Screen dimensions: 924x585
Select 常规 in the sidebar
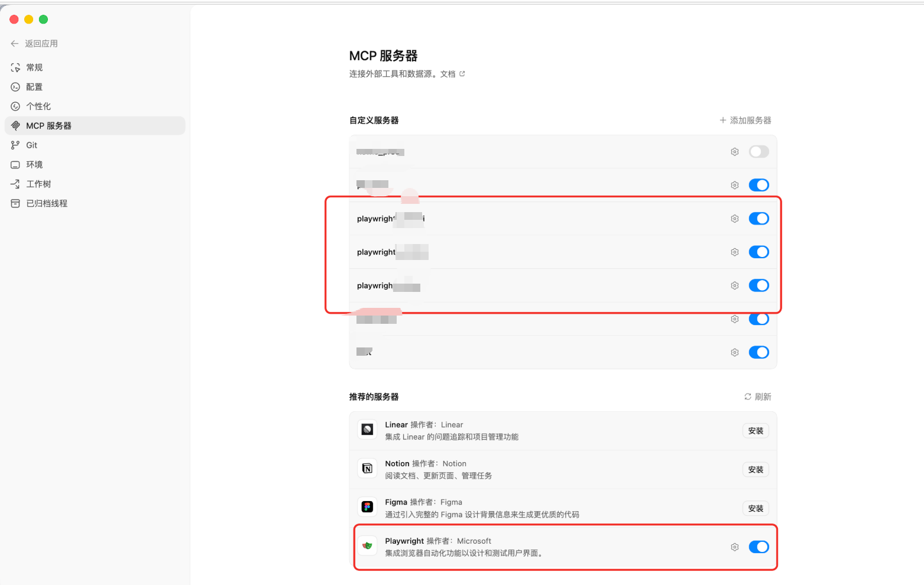coord(34,67)
